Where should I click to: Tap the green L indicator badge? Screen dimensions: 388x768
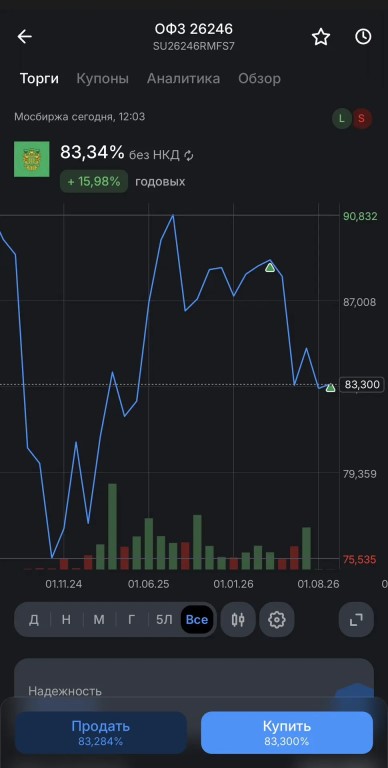(x=342, y=119)
